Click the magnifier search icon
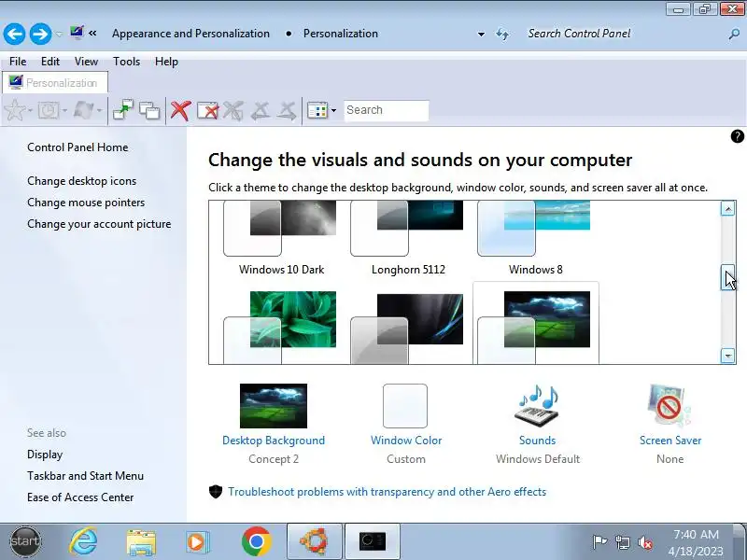 tap(734, 34)
